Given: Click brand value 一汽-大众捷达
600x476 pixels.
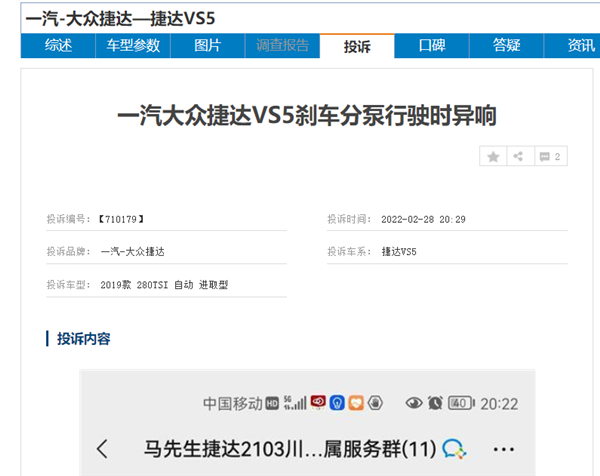Looking at the screenshot, I should (132, 251).
